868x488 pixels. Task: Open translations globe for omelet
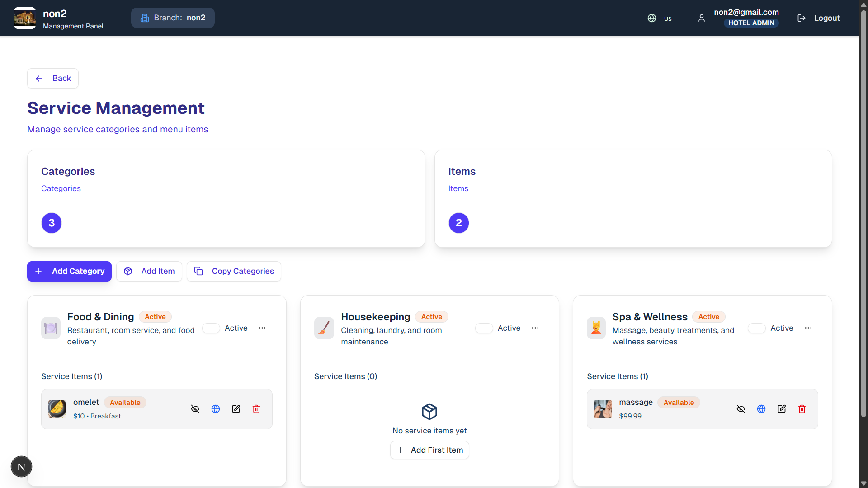click(x=216, y=409)
